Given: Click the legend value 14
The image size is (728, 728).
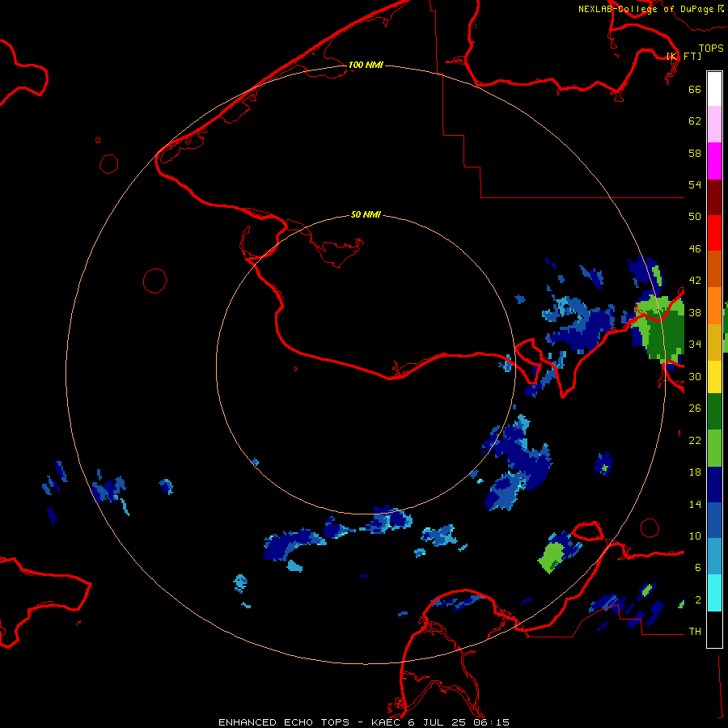Looking at the screenshot, I should 695,504.
